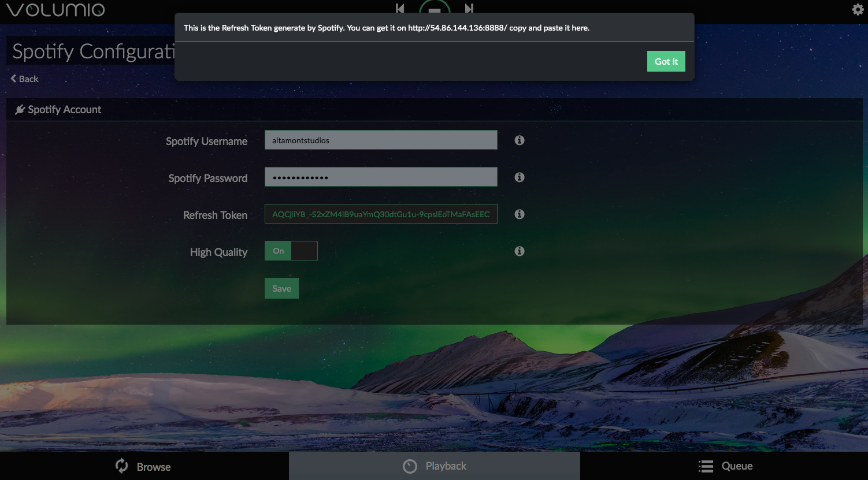
Task: Show info for Spotify Username
Action: click(520, 140)
